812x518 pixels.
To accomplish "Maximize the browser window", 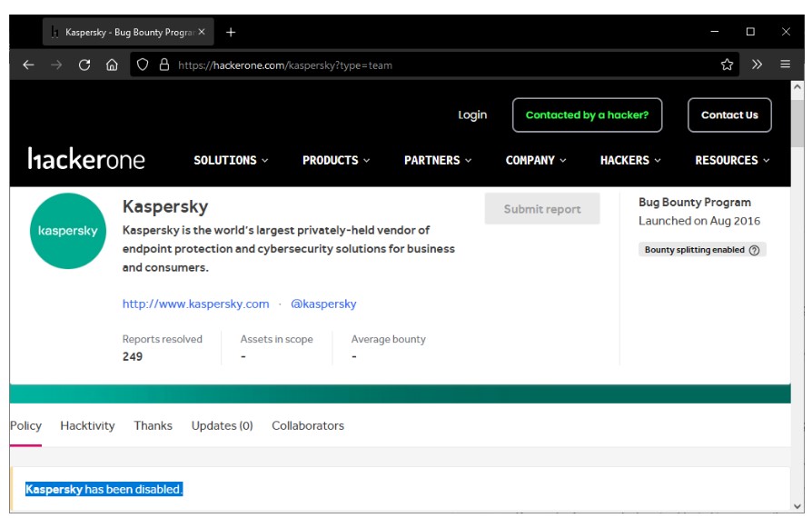I will (750, 32).
